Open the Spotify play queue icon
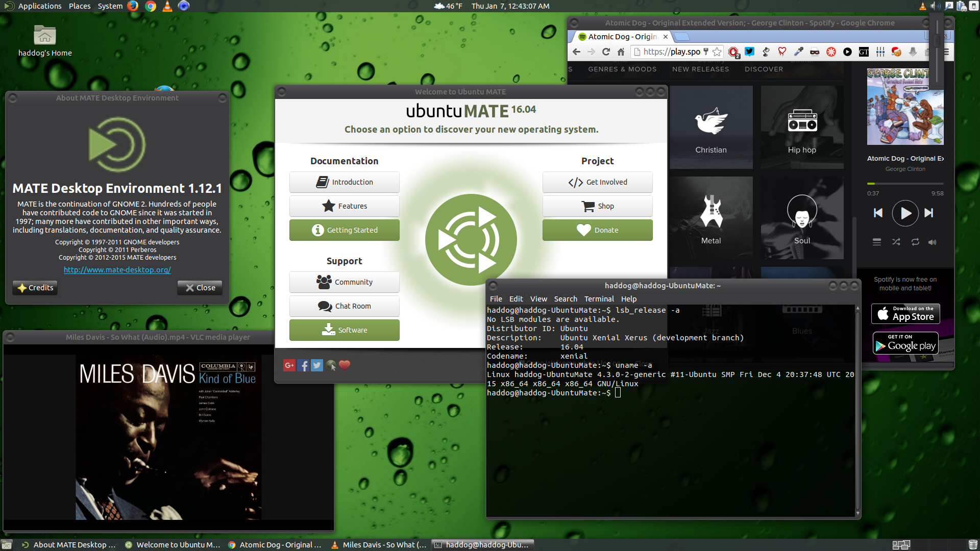This screenshot has height=551, width=980. click(x=877, y=242)
